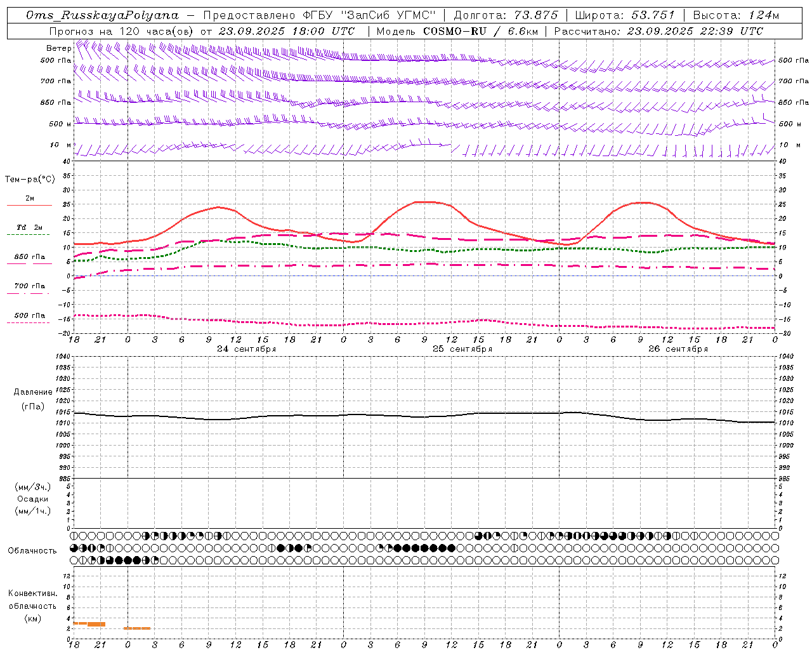Click the 700 гПа temperature legend entry

(x=30, y=286)
